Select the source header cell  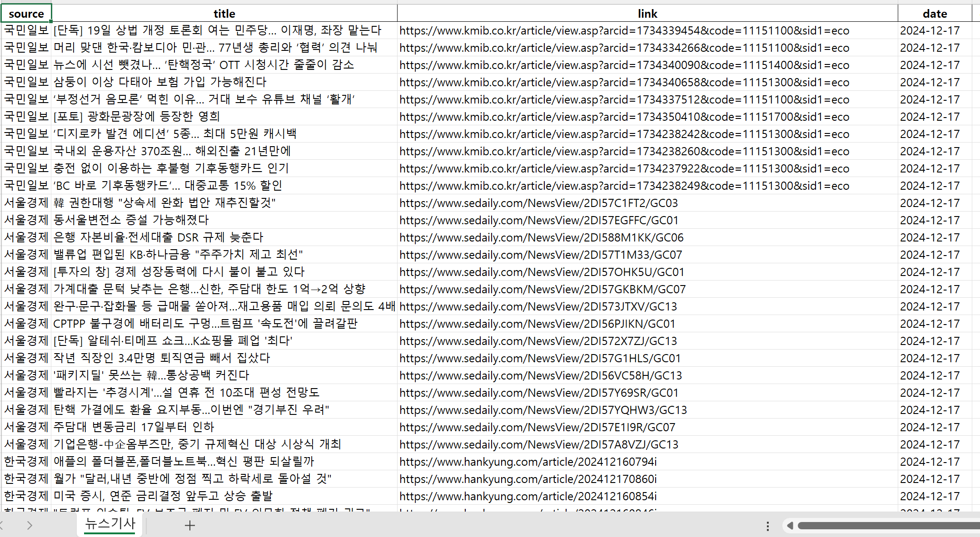[x=26, y=14]
